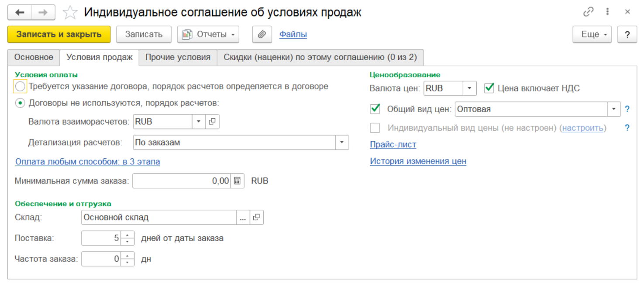Add form to favorites with star icon
This screenshot has height=286, width=644.
pyautogui.click(x=70, y=13)
